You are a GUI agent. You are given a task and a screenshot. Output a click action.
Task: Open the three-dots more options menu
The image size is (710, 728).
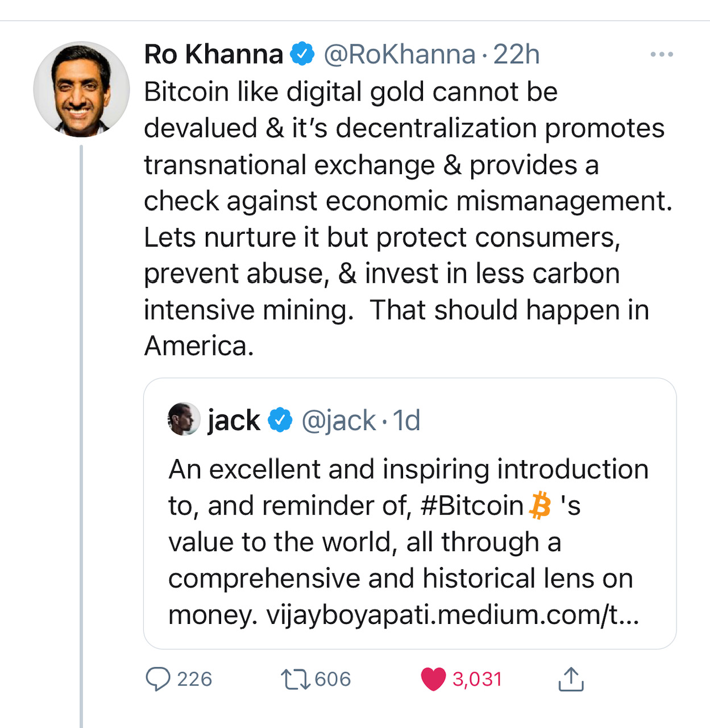(662, 55)
